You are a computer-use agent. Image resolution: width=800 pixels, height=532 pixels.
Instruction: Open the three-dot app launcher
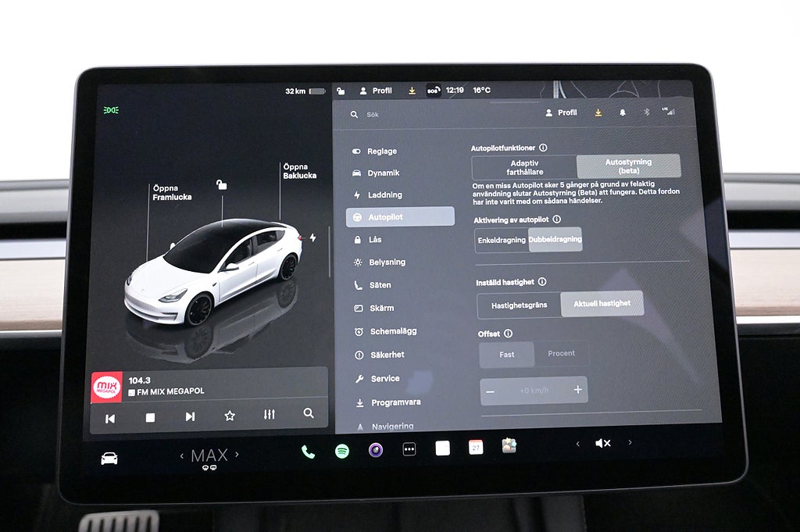coord(409,449)
